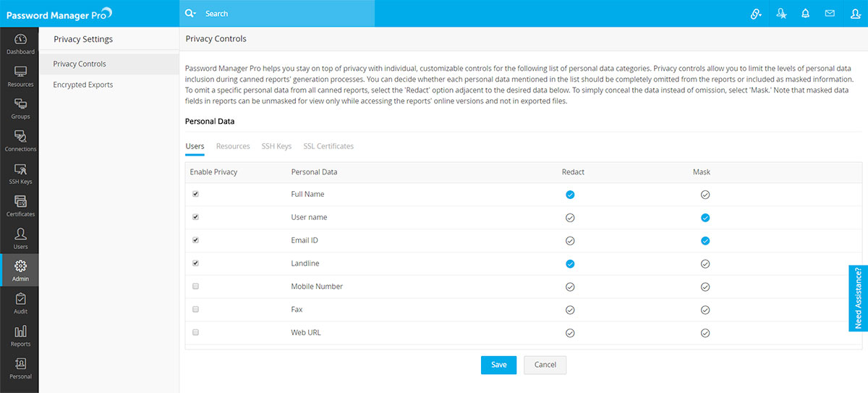The height and width of the screenshot is (393, 868).
Task: Open the mail envelope icon
Action: pyautogui.click(x=830, y=13)
